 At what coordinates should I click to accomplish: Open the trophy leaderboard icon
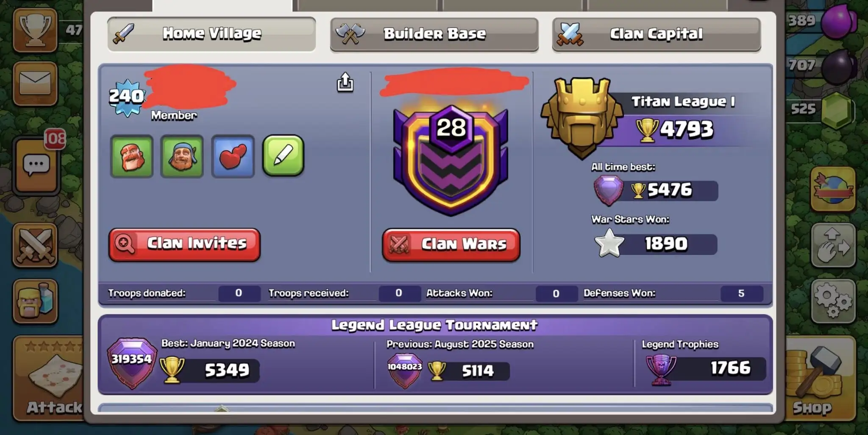35,31
